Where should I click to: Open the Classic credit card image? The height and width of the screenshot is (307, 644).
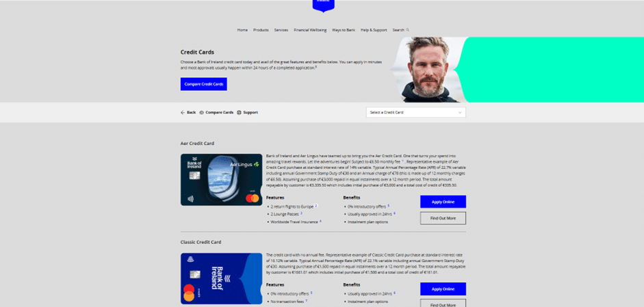pyautogui.click(x=221, y=279)
